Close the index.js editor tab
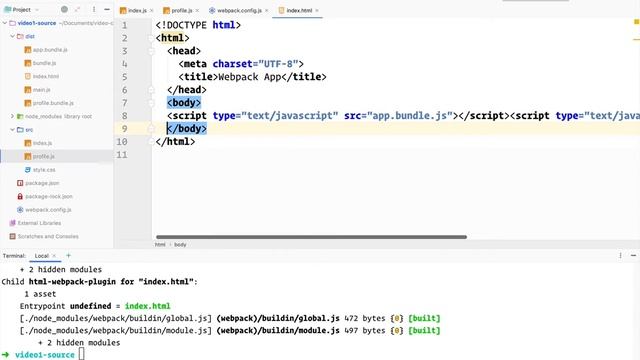Image resolution: width=640 pixels, height=360 pixels. click(152, 11)
